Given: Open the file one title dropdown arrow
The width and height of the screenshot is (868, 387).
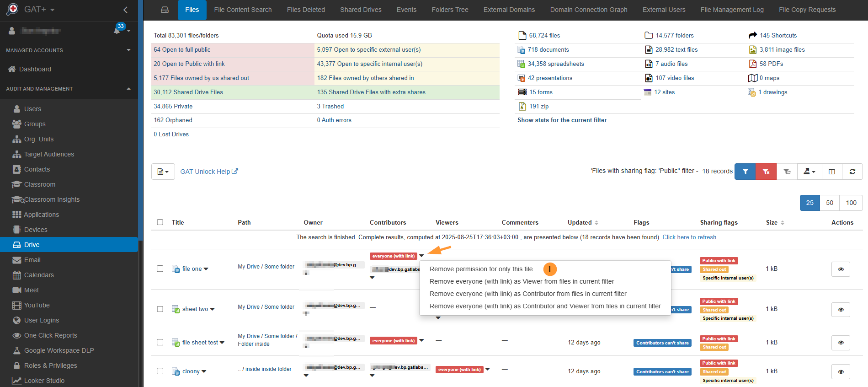Looking at the screenshot, I should click(x=206, y=269).
